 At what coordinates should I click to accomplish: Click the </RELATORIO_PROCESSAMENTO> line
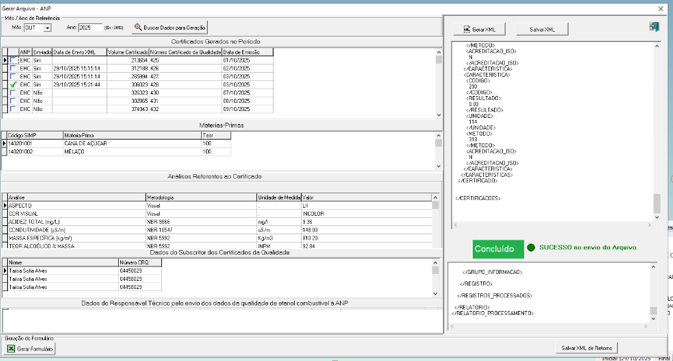(x=493, y=313)
